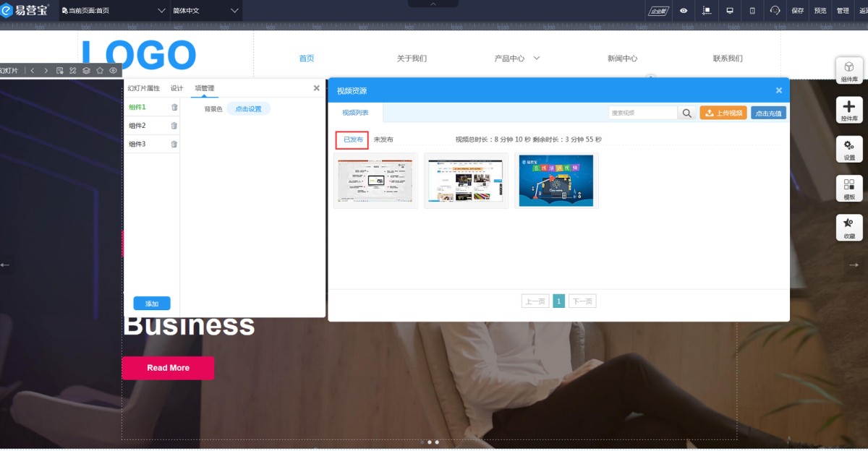868x451 pixels.
Task: Open the 组件库 component library
Action: (849, 71)
